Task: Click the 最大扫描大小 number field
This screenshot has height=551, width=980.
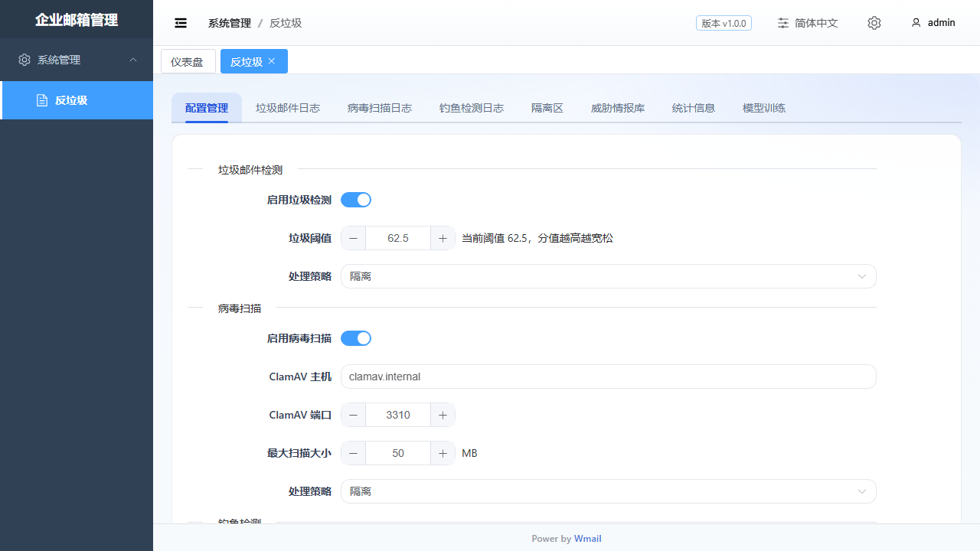Action: (398, 453)
